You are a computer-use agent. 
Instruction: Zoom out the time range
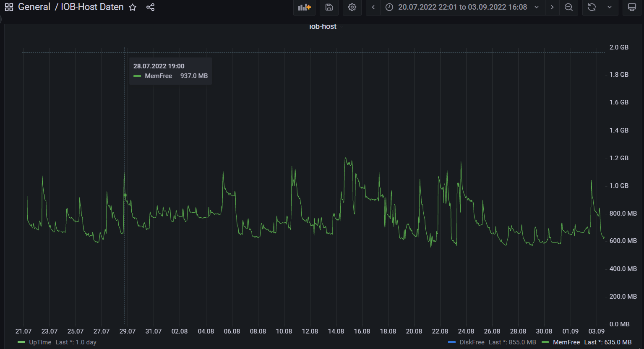pyautogui.click(x=568, y=7)
